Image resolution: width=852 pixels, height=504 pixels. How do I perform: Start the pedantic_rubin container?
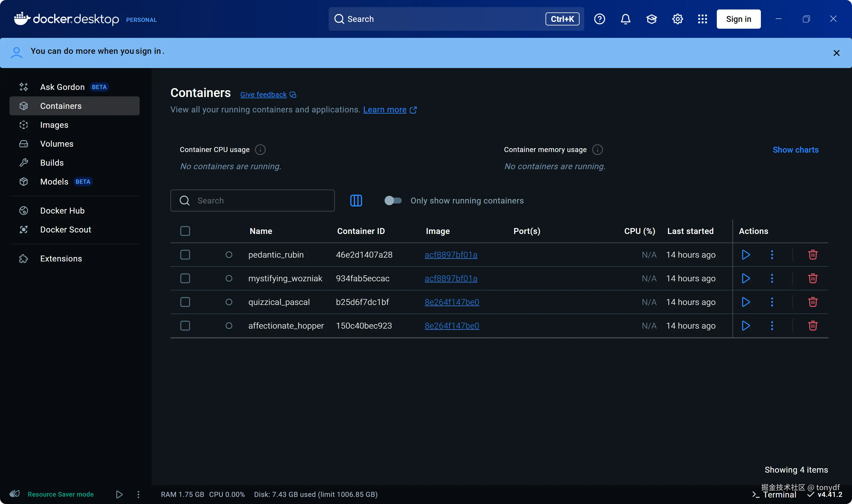tap(745, 255)
